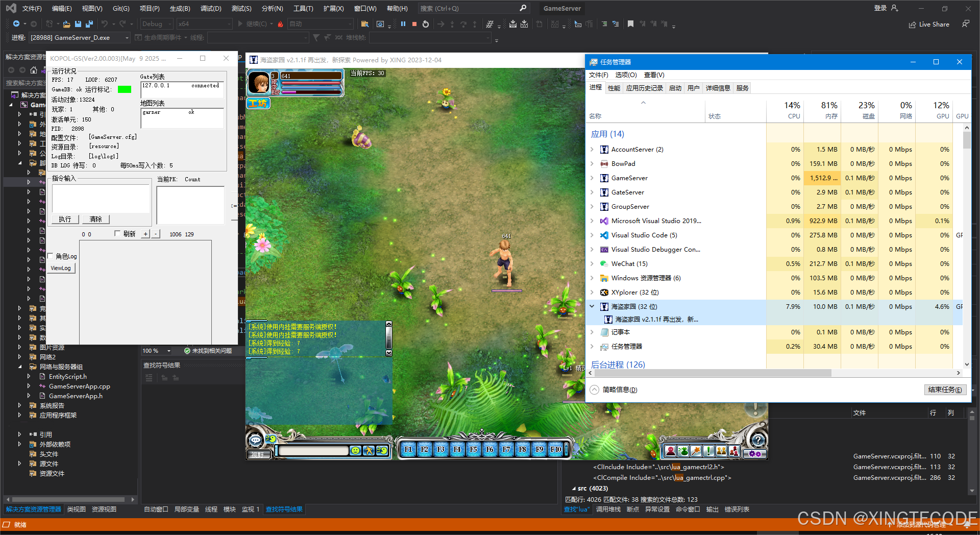The image size is (980, 535).
Task: Open the in-game help question mark icon
Action: 758,440
